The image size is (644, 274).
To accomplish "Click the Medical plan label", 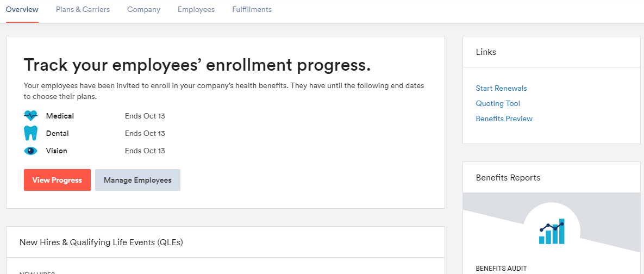I will click(60, 116).
